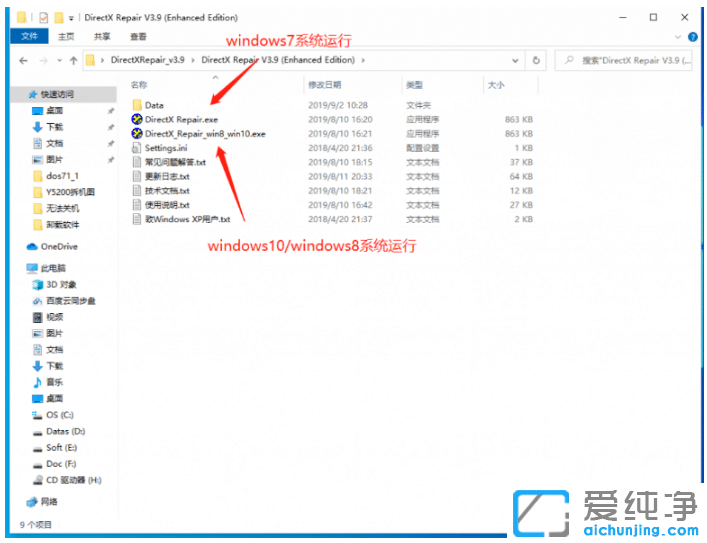Screen dimensions: 707x543
Task: Click the forward navigation arrow
Action: (43, 60)
